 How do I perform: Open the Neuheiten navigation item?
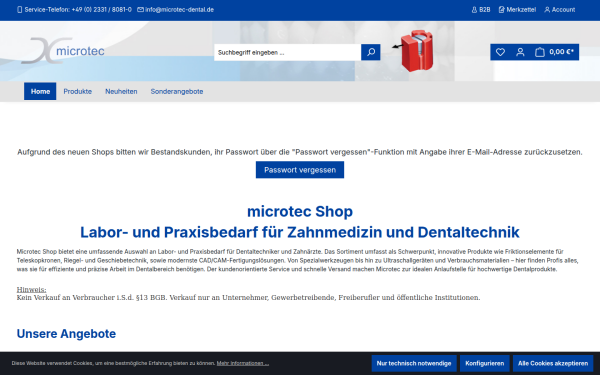121,91
